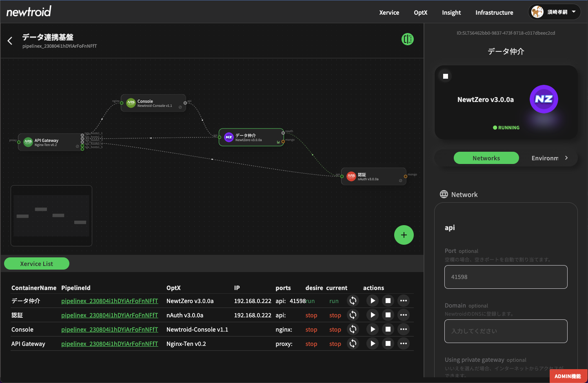Open the Insight menu
The height and width of the screenshot is (383, 588).
tap(451, 12)
